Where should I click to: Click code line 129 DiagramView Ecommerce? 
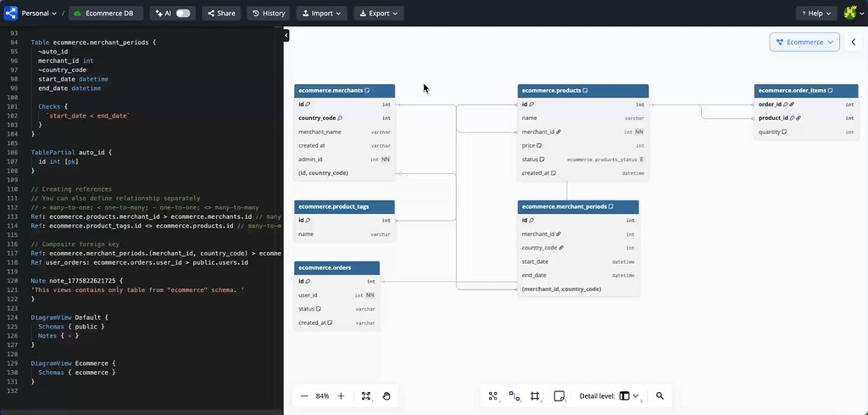[73, 363]
